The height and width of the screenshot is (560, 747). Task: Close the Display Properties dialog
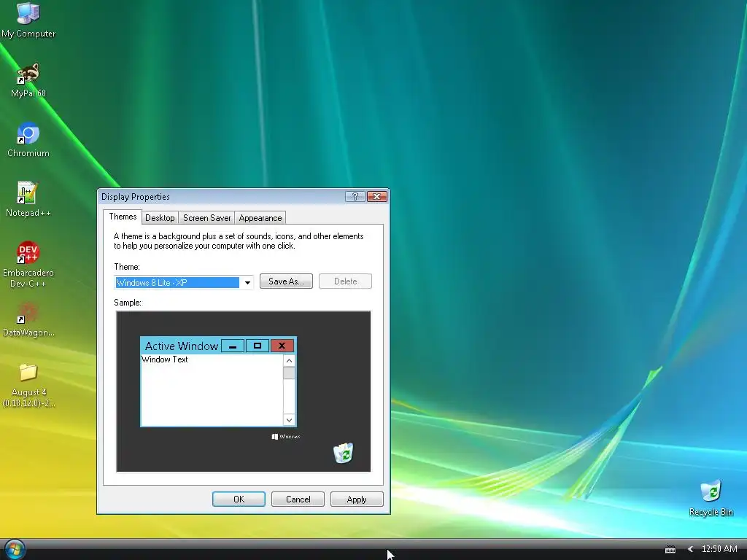tap(377, 197)
